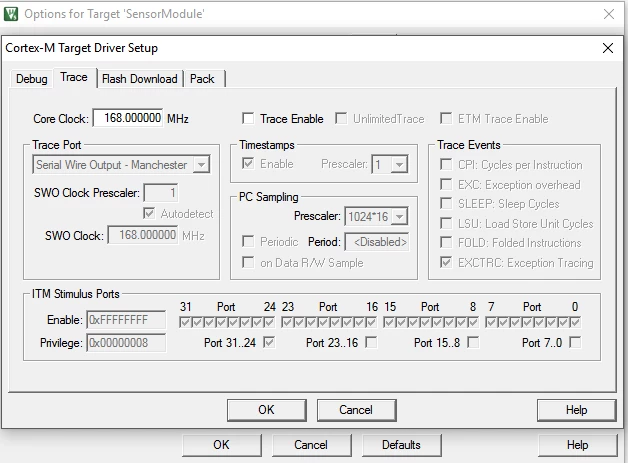Check LSU: Load Store Unit Cycles
This screenshot has height=463, width=628.
point(446,223)
